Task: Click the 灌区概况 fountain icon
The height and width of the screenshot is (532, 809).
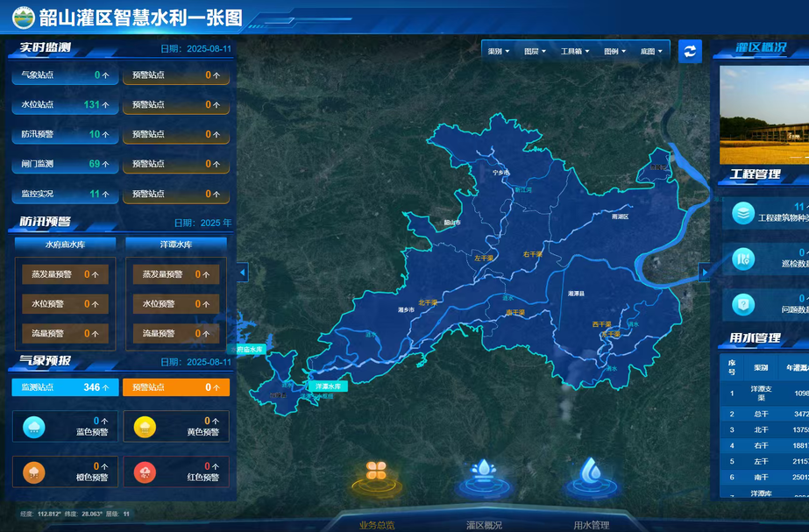Action: (483, 472)
